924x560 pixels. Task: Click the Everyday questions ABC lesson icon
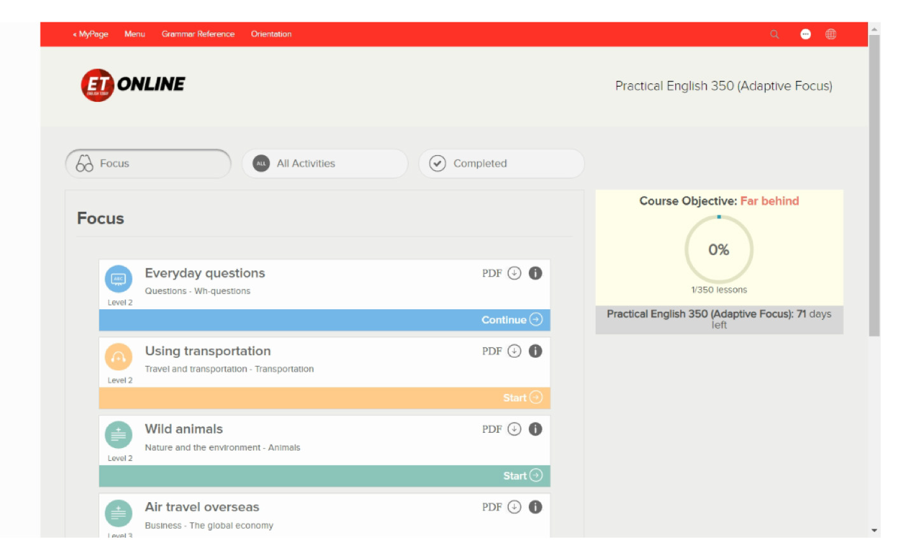118,279
